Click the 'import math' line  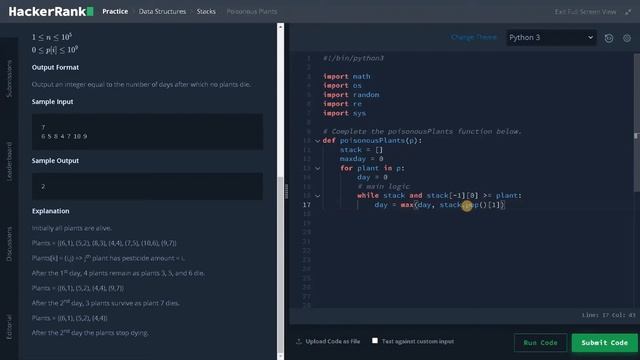point(347,76)
